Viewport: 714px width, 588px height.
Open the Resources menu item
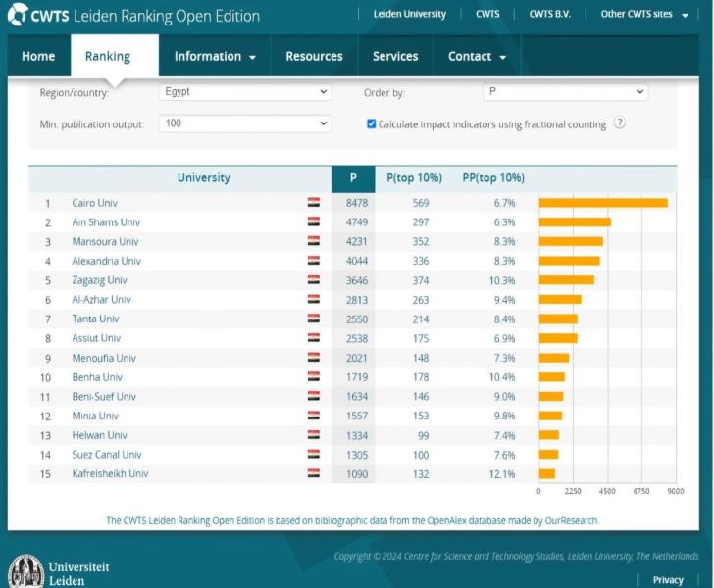tap(314, 56)
